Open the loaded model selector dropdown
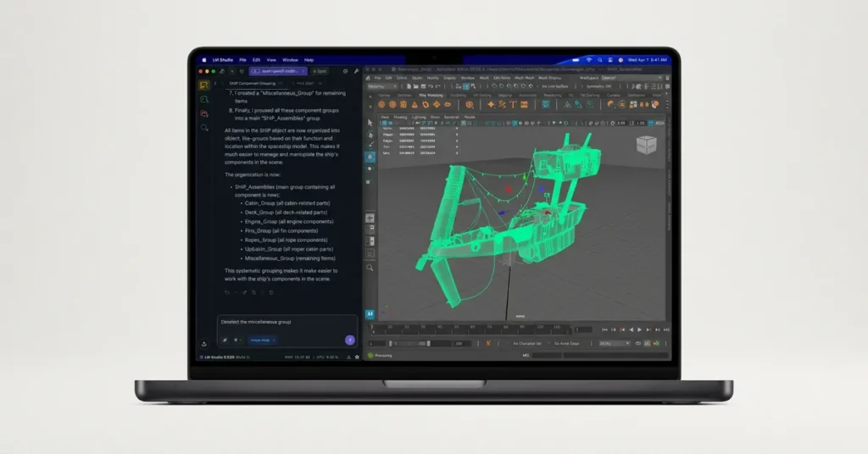The width and height of the screenshot is (868, 454). (278, 71)
